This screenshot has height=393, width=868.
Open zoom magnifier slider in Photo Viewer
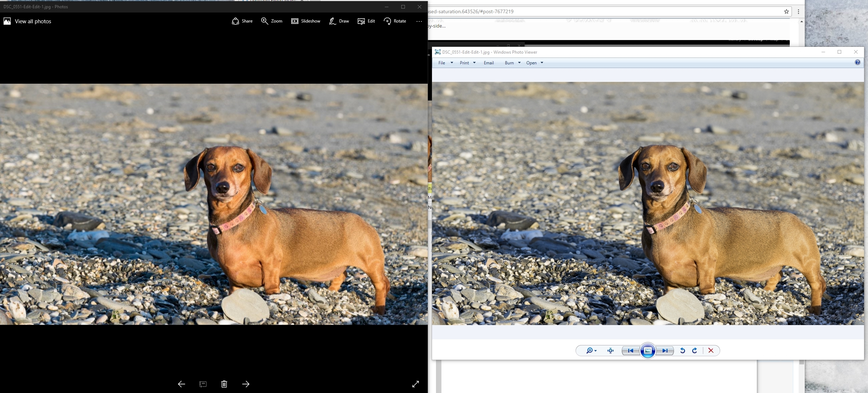tap(591, 350)
